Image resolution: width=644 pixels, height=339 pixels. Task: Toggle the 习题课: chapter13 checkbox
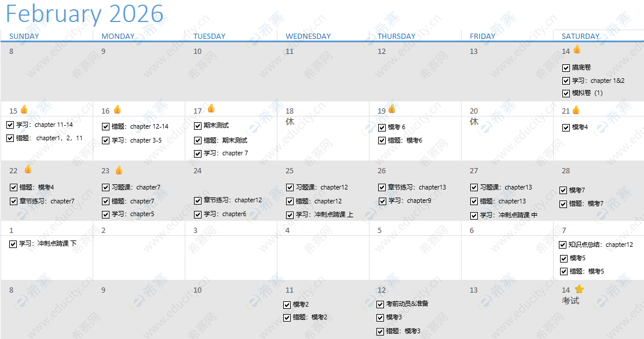474,187
